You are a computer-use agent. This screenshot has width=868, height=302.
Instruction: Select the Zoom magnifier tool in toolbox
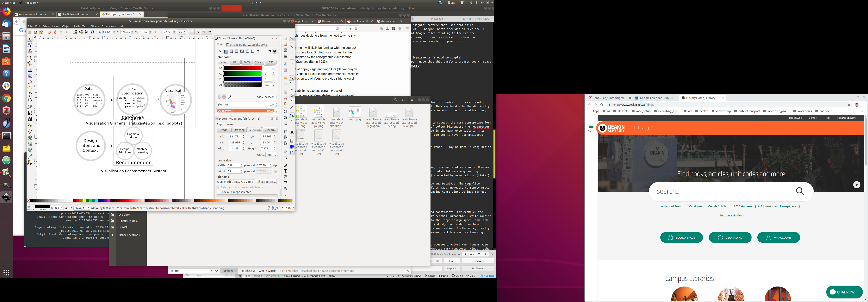[30, 57]
